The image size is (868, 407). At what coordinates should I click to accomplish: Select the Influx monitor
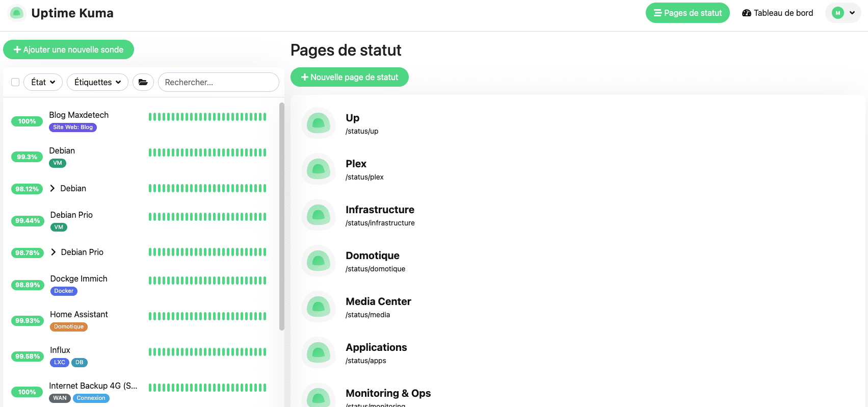click(x=60, y=350)
